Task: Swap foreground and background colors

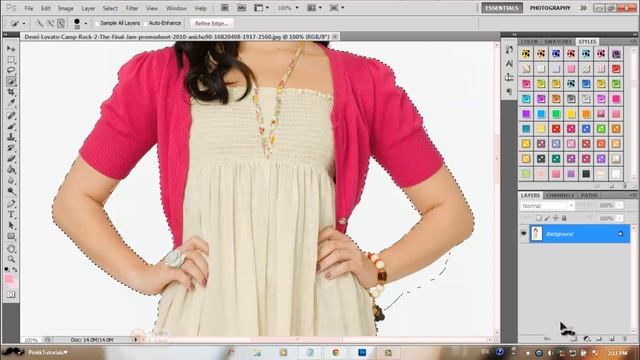Action: (15, 269)
